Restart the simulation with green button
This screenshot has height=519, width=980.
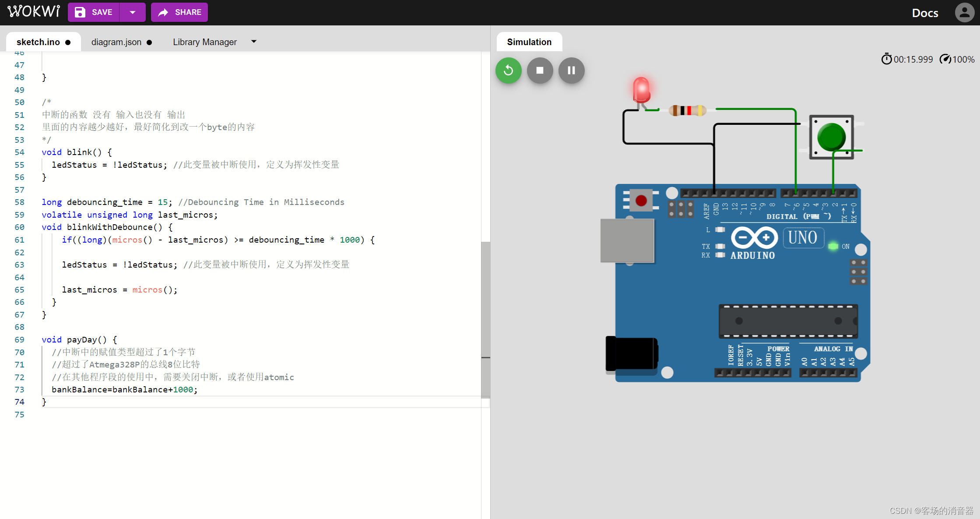click(x=508, y=70)
